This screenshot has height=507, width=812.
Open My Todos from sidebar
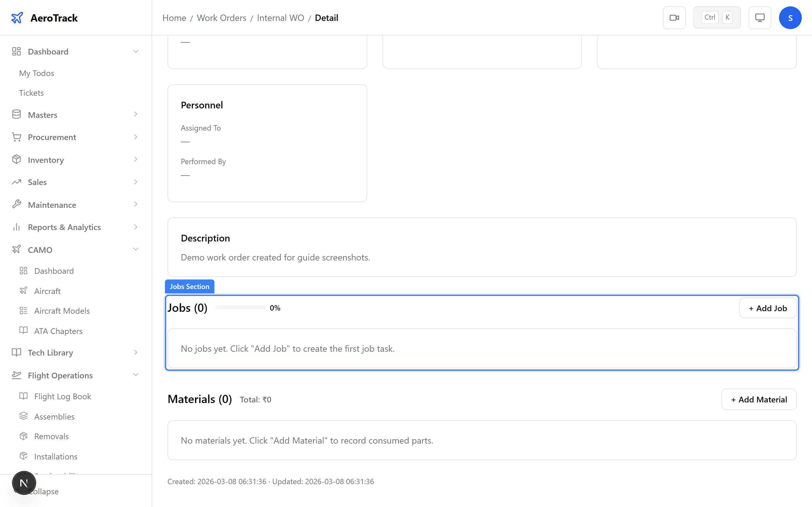point(36,73)
